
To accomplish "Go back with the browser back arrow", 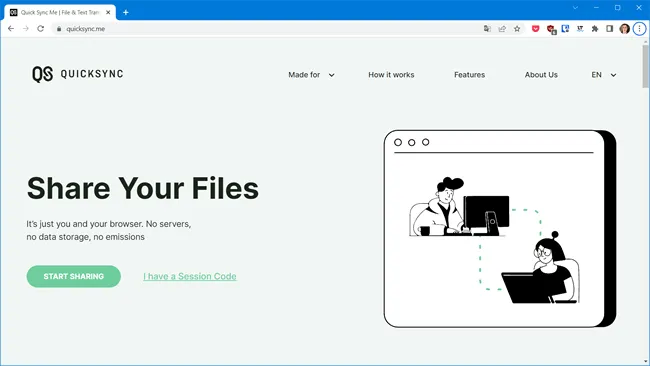I will pyautogui.click(x=11, y=29).
